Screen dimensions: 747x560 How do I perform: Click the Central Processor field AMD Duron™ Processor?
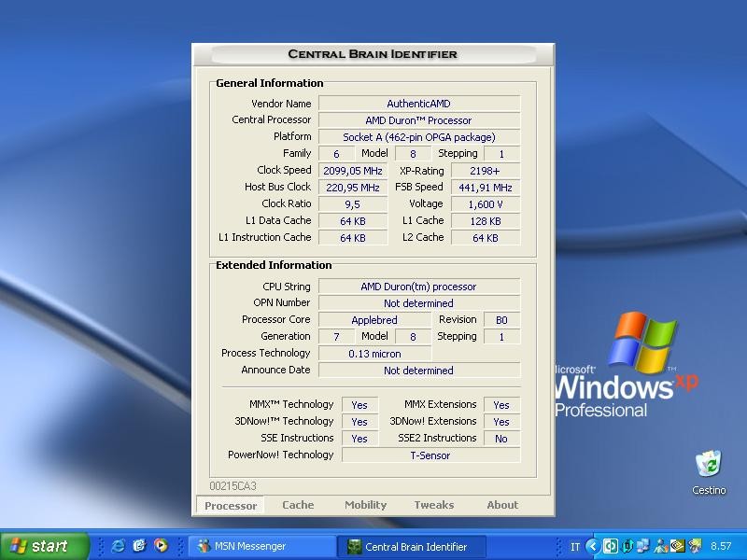click(419, 120)
